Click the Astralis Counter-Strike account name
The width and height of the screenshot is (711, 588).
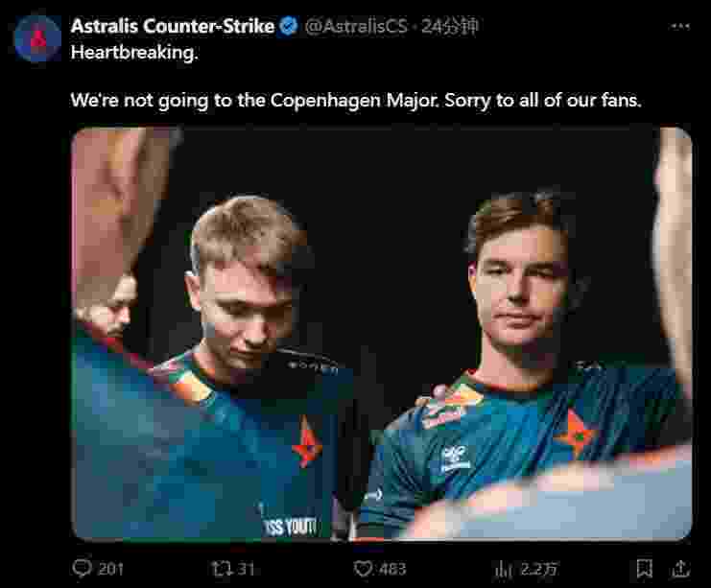coord(173,26)
